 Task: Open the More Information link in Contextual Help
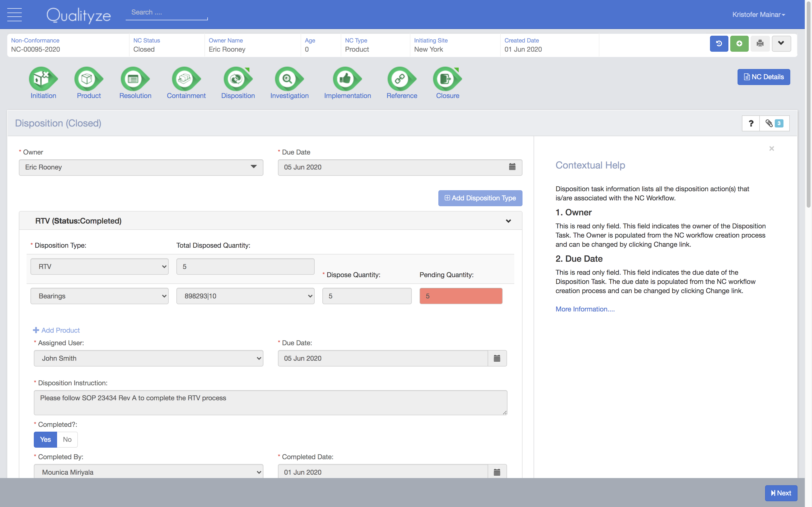coord(585,309)
